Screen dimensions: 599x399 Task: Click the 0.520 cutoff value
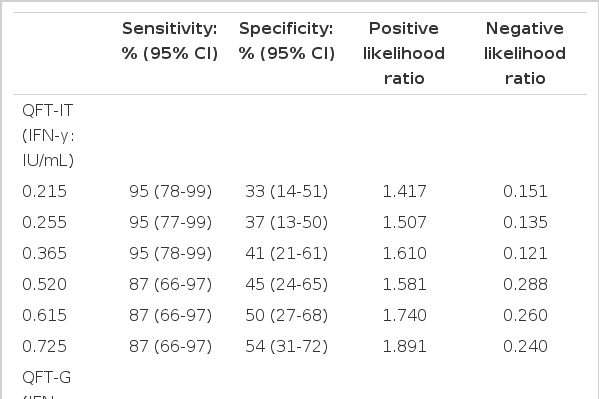click(x=44, y=284)
